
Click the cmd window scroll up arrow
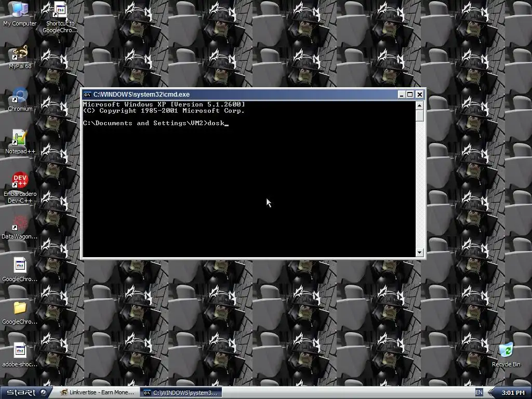420,105
